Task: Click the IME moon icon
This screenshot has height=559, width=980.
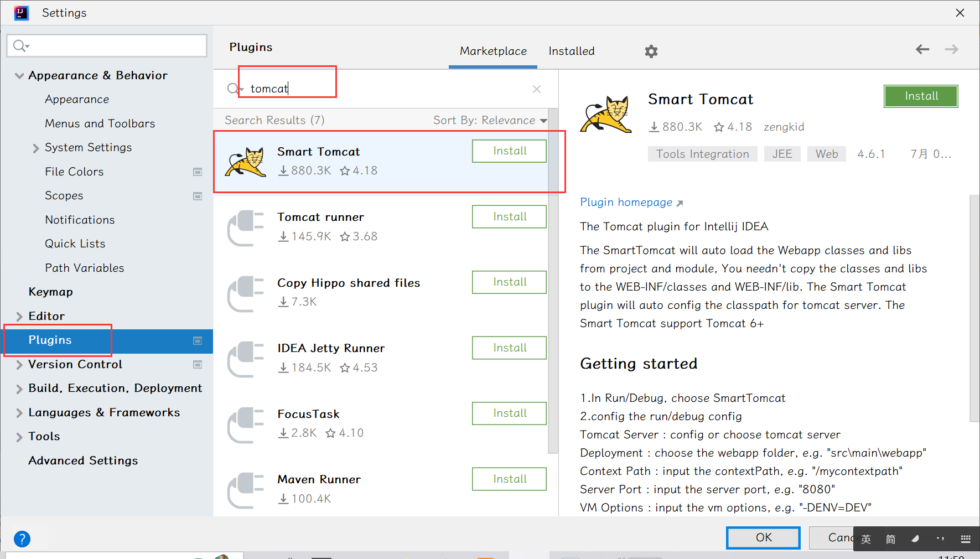Action: (916, 539)
